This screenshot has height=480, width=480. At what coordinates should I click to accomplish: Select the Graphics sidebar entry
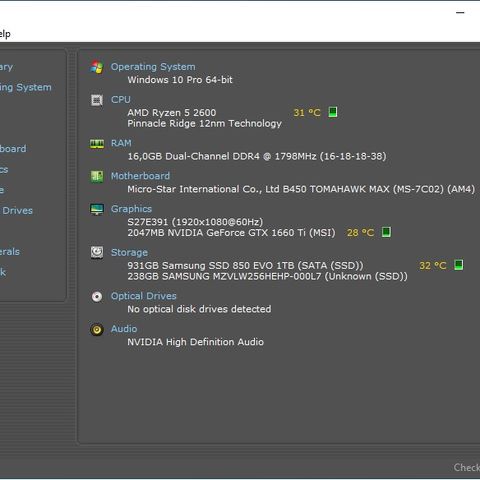click(4, 170)
